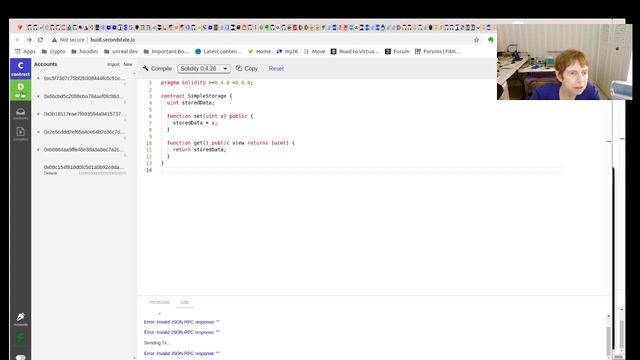Open the file icon in the left sidebar
The height and width of the screenshot is (360, 640).
tap(20, 133)
